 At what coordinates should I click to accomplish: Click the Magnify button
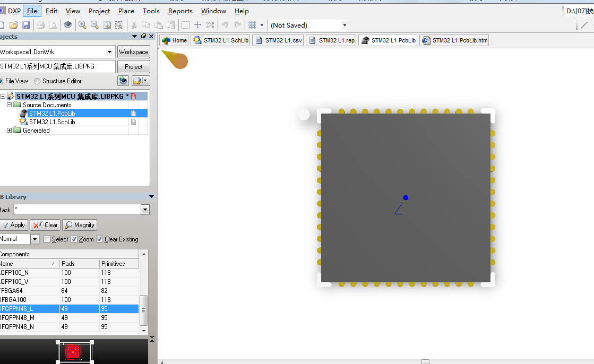pyautogui.click(x=80, y=225)
